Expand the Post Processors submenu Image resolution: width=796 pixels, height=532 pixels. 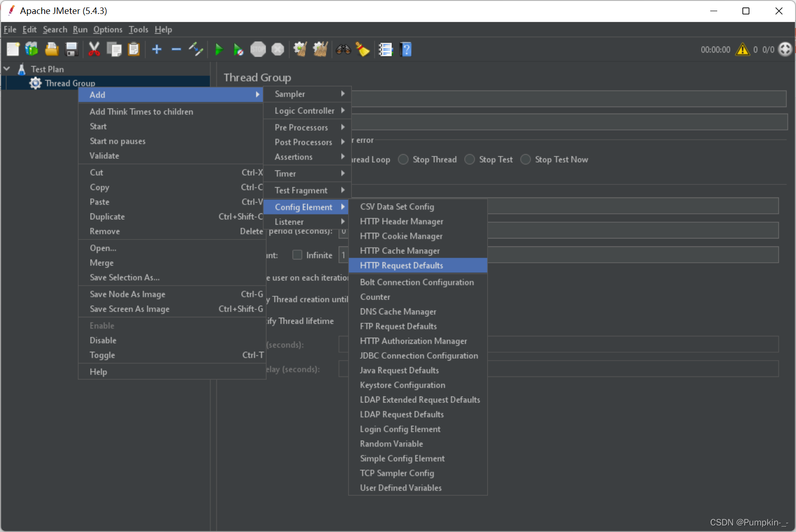pyautogui.click(x=308, y=142)
